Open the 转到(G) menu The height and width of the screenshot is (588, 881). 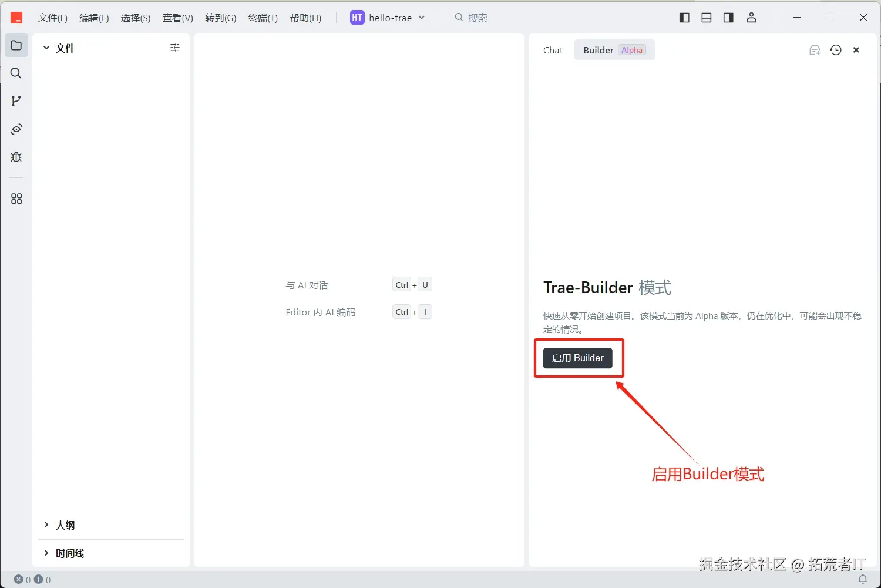(221, 18)
